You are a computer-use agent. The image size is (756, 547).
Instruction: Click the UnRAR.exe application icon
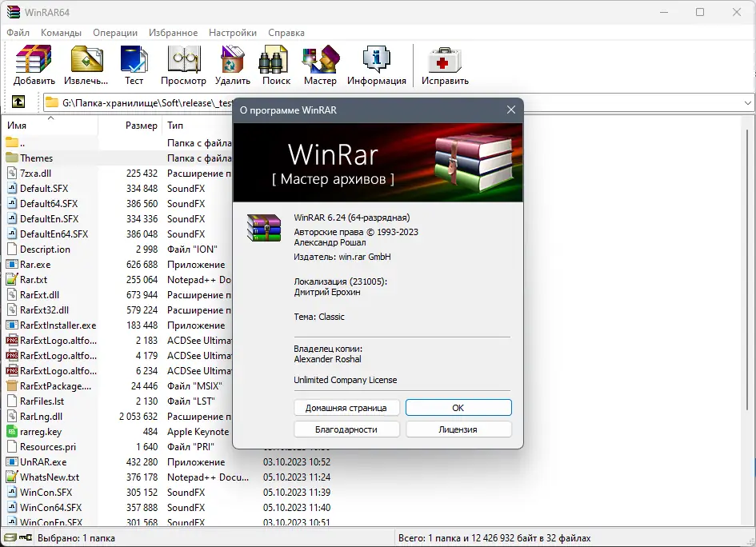[11, 461]
